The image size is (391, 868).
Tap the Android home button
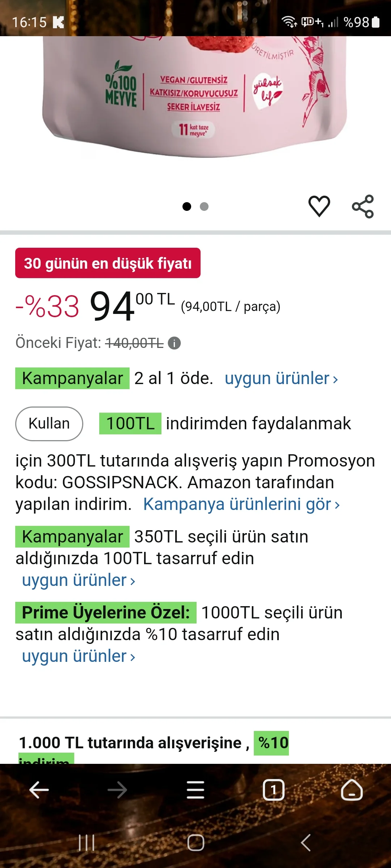[x=196, y=843]
